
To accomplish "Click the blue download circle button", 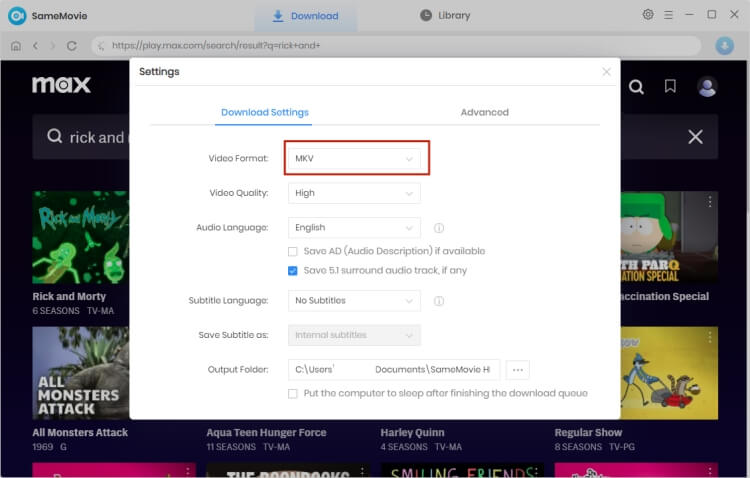I will (x=724, y=46).
